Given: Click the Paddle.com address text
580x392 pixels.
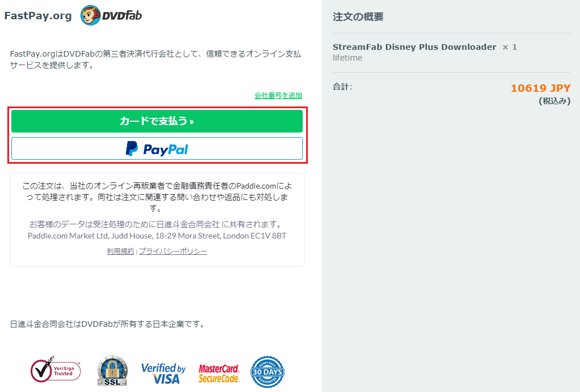Looking at the screenshot, I should (x=157, y=236).
